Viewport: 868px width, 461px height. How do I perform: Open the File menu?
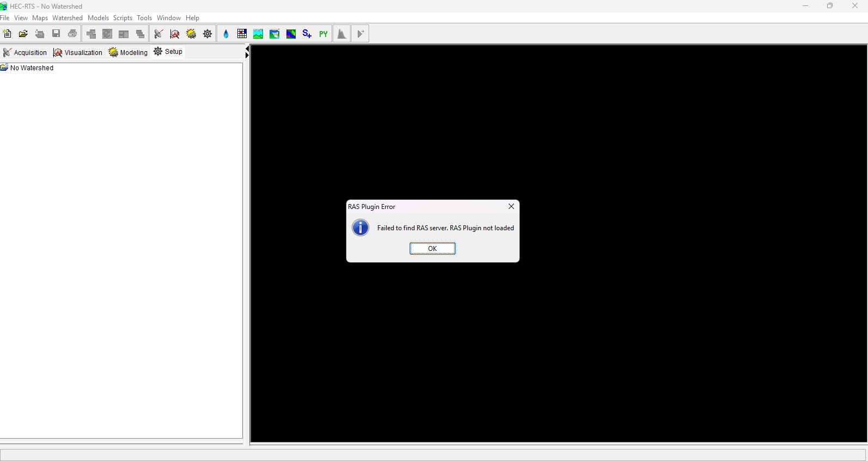5,18
